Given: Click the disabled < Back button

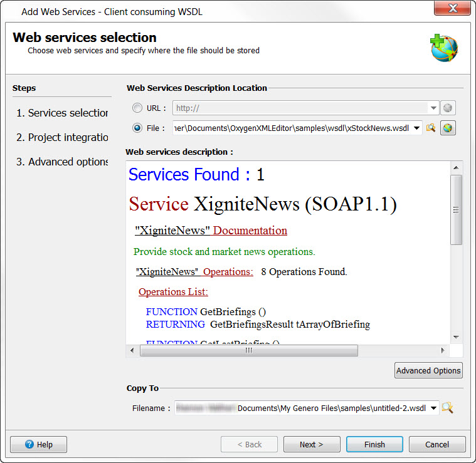Looking at the screenshot, I should [x=249, y=444].
